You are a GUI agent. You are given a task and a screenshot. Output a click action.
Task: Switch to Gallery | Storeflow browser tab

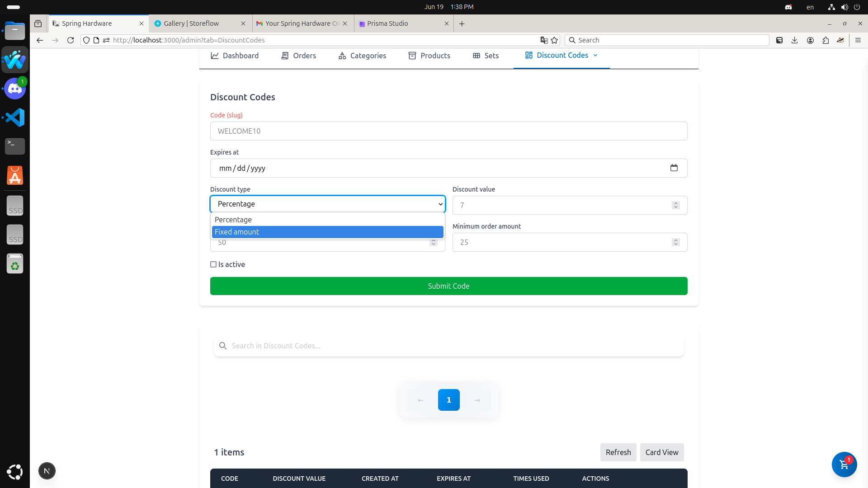[x=199, y=23]
